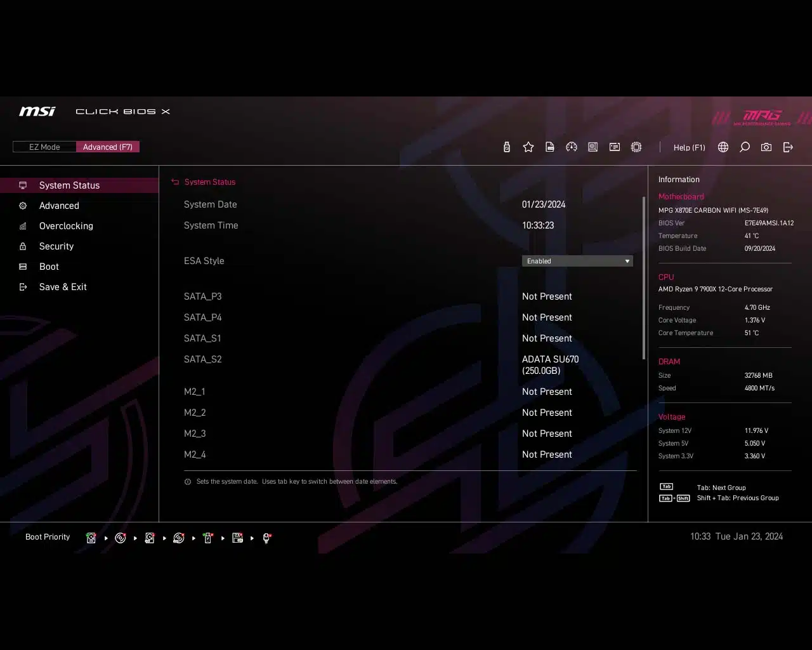Select the floppy boot priority icon
This screenshot has width=812, height=650.
tap(237, 538)
